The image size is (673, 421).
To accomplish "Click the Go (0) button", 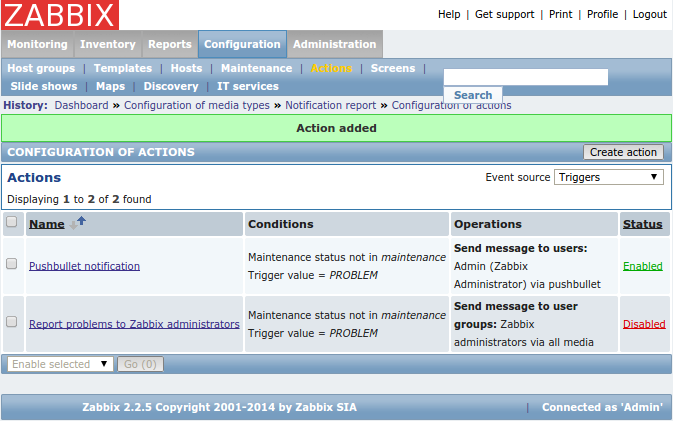I will pos(140,364).
